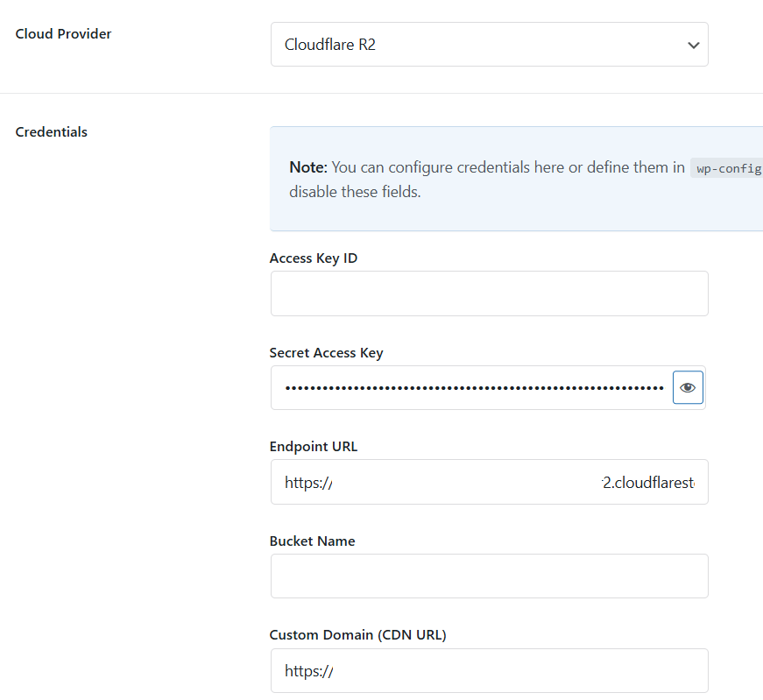763x700 pixels.
Task: Click the Secret Access Key label
Action: 326,353
